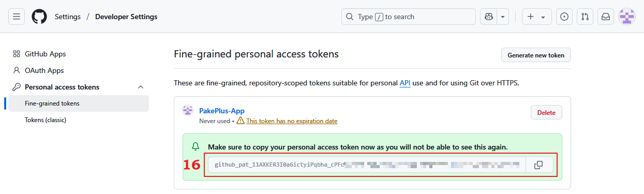Open the issues icon in header

click(x=564, y=17)
